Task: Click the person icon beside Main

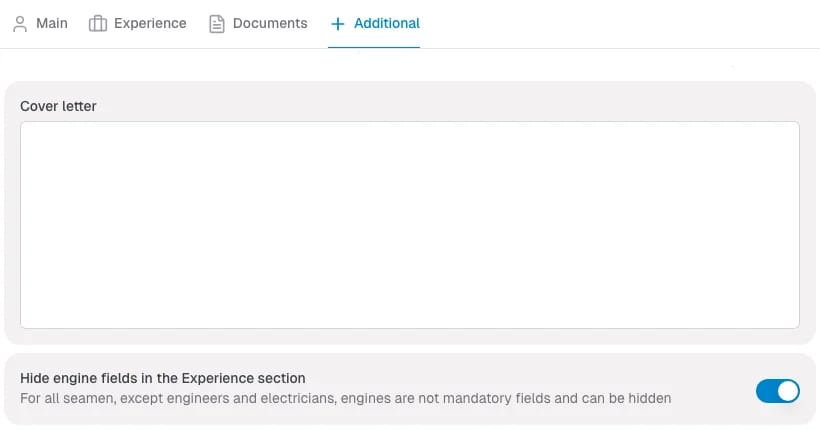Action: [x=20, y=24]
